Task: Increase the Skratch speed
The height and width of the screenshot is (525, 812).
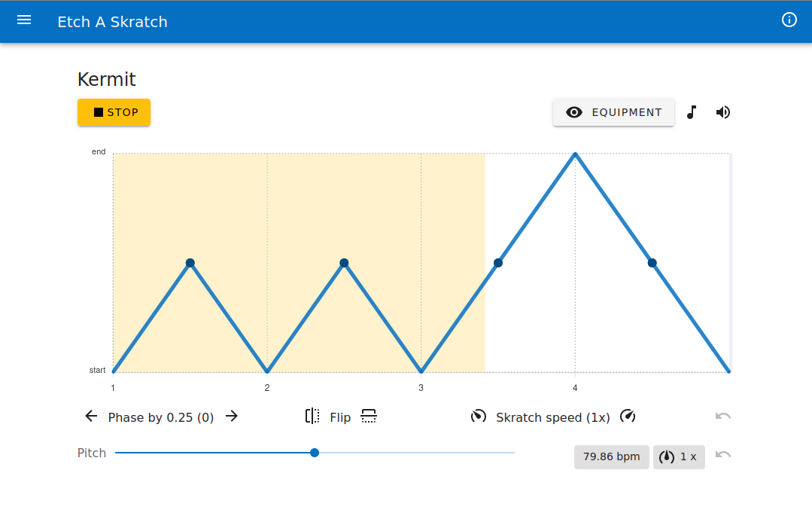Action: tap(628, 417)
